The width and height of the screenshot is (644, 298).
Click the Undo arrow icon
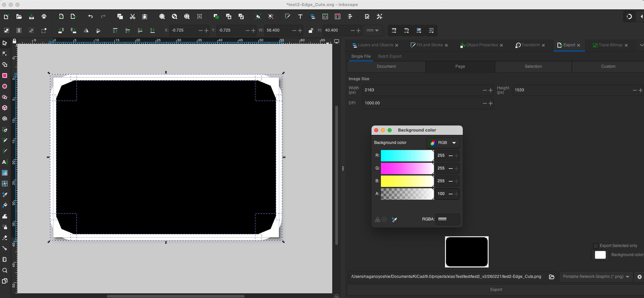click(x=90, y=16)
